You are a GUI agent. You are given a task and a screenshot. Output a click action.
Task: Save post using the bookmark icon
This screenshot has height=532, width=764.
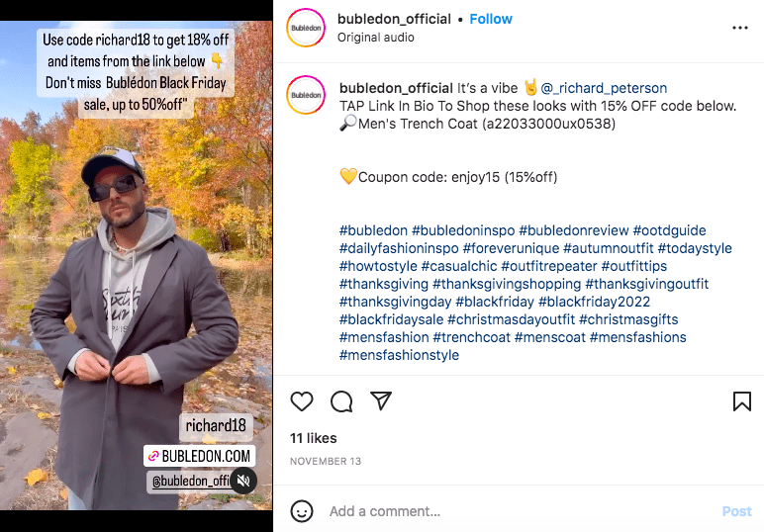[741, 401]
